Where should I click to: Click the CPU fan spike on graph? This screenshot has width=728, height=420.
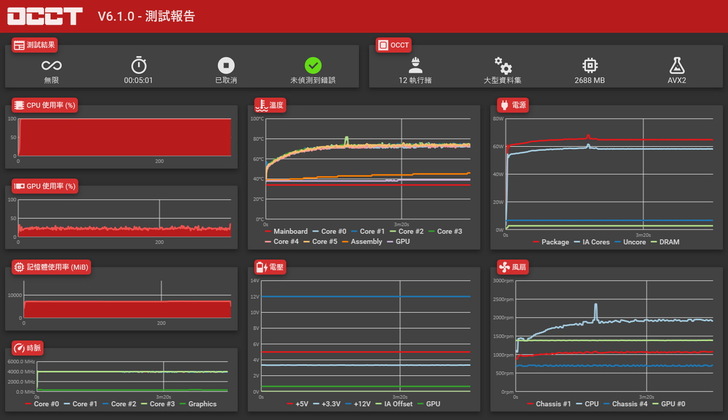[596, 312]
